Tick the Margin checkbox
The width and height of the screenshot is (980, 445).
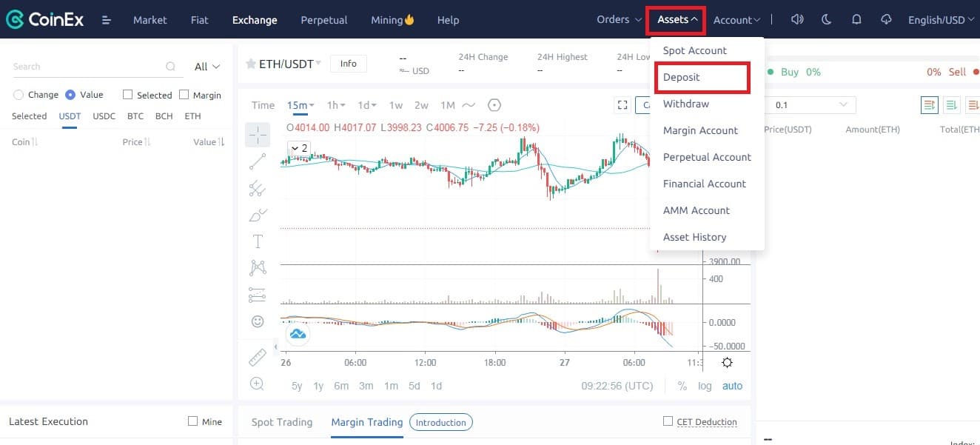[x=184, y=95]
